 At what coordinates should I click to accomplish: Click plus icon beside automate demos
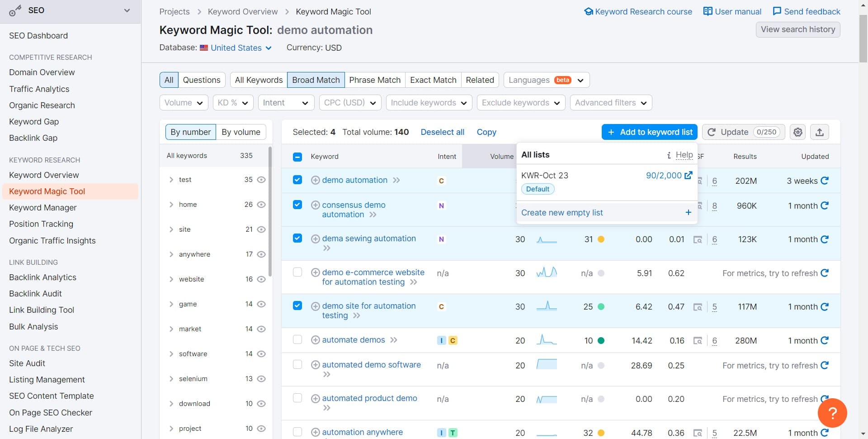[316, 340]
